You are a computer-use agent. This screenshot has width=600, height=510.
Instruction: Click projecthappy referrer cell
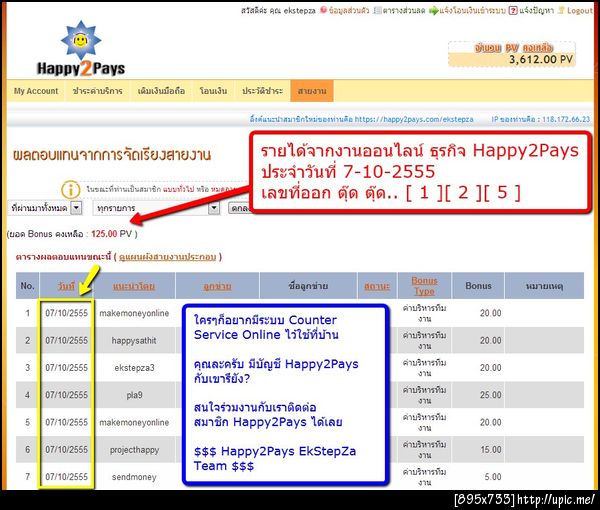[134, 450]
